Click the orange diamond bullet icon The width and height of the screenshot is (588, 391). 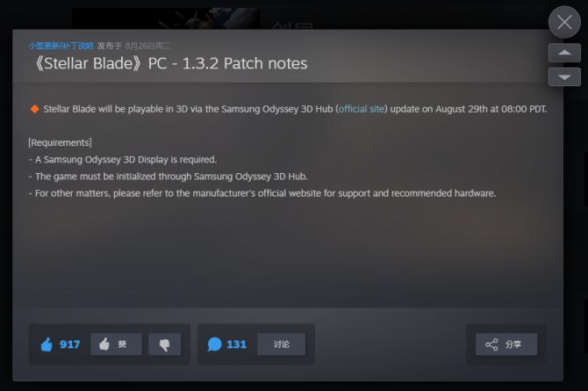34,109
